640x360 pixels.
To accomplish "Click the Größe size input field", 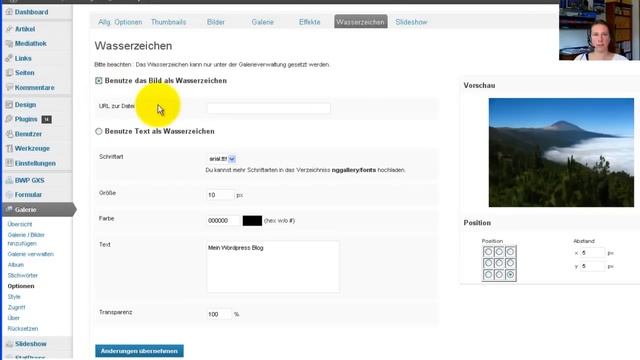I will click(220, 195).
